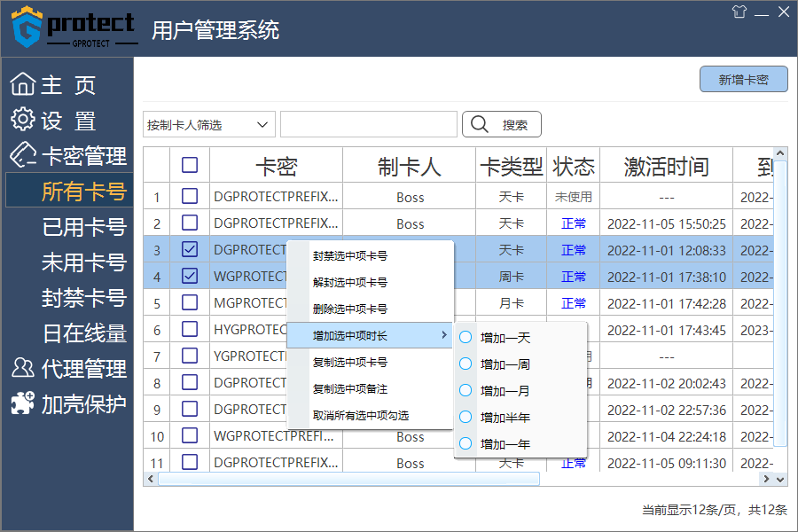Image resolution: width=798 pixels, height=532 pixels.
Task: Check the checkbox in row 6
Action: [190, 329]
